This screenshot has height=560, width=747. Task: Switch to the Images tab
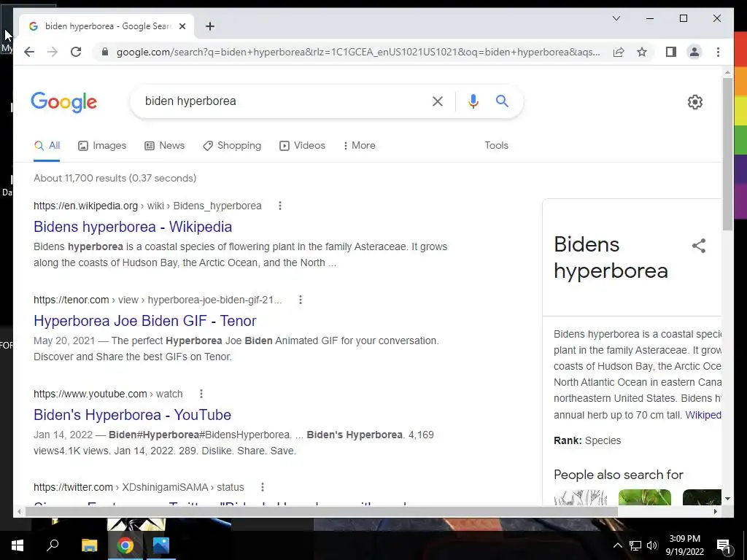102,145
